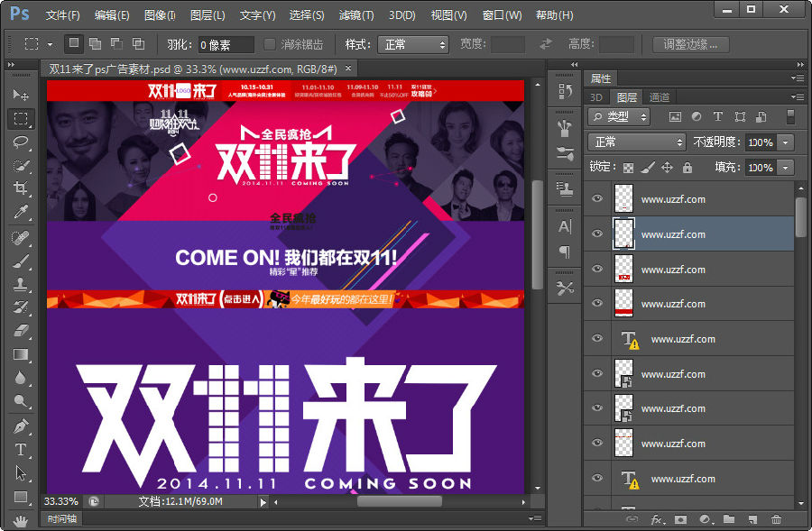Select the Hand tool

point(21,520)
